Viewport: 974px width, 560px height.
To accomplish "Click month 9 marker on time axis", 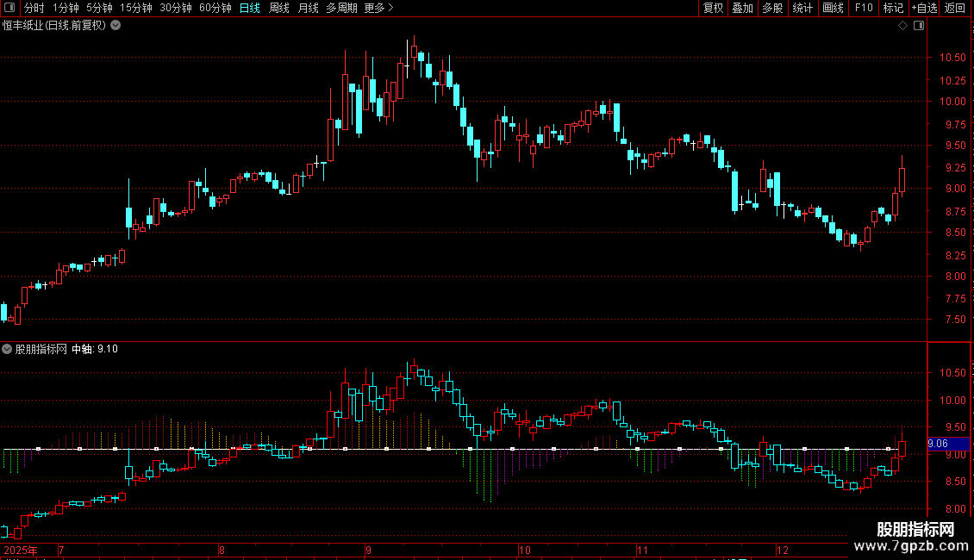I will coord(368,550).
